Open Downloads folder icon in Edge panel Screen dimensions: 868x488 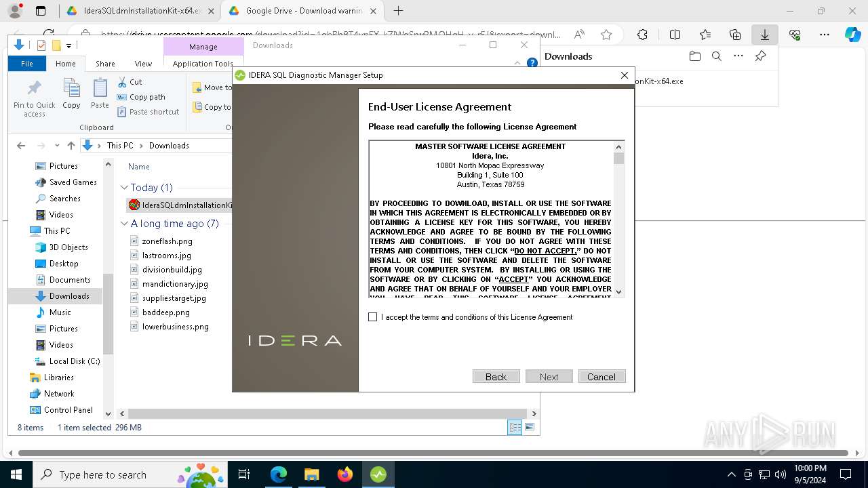[694, 56]
